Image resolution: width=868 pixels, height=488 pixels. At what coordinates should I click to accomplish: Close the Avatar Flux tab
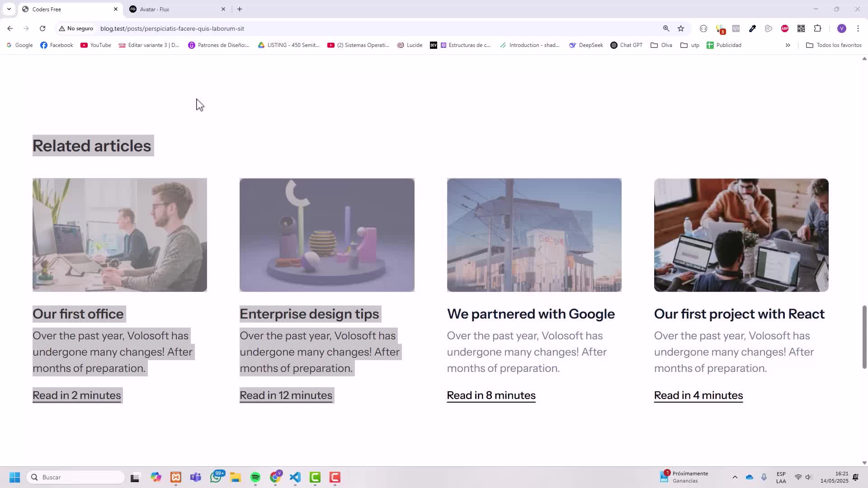pos(223,9)
